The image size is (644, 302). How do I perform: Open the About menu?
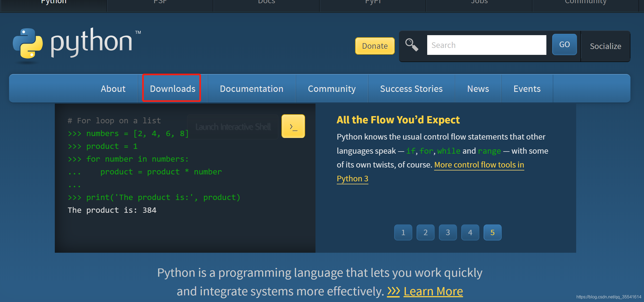pyautogui.click(x=113, y=89)
